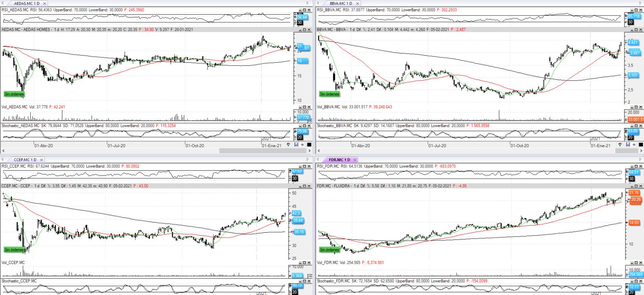The image size is (644, 295).
Task: Close the FDR.MC 1 D tab
Action: (x=355, y=160)
